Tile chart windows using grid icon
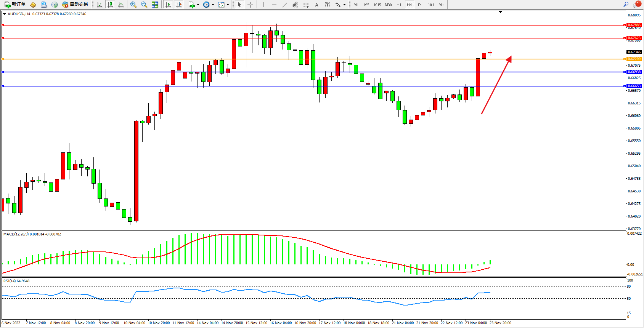The image size is (644, 328). click(155, 5)
